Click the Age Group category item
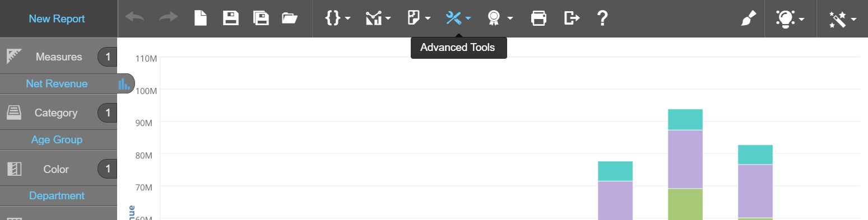This screenshot has height=220, width=868. tap(57, 139)
